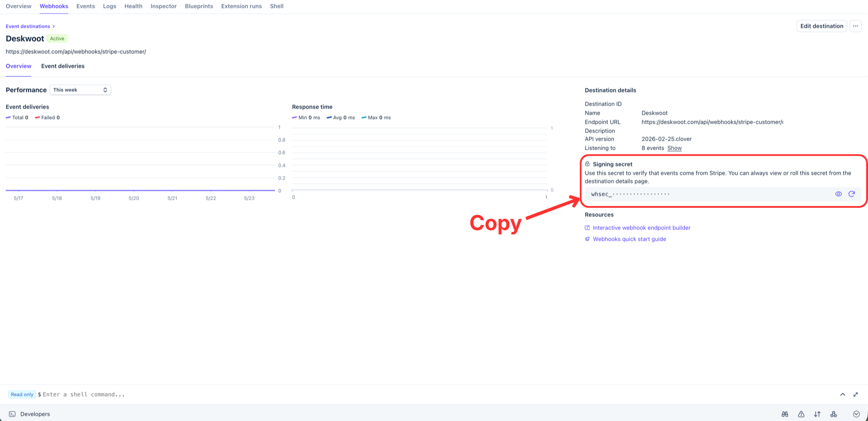
Task: Reveal the signing secret with eye icon
Action: pos(838,194)
